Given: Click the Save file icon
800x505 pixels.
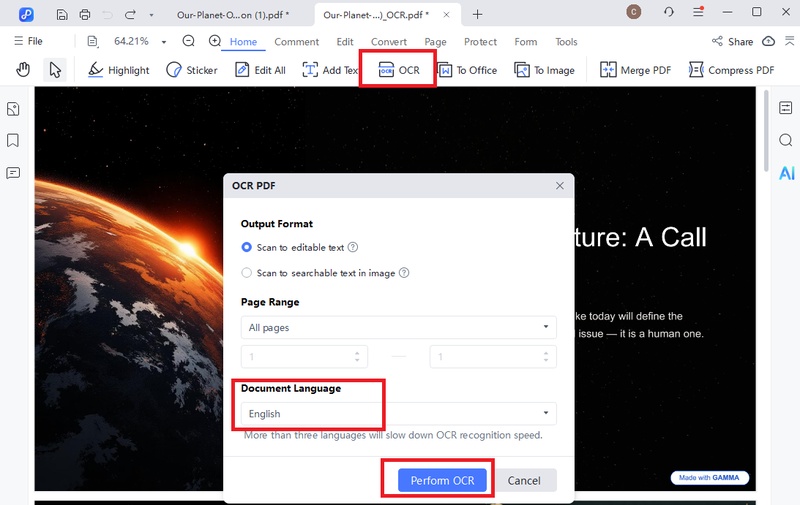Looking at the screenshot, I should tap(62, 15).
